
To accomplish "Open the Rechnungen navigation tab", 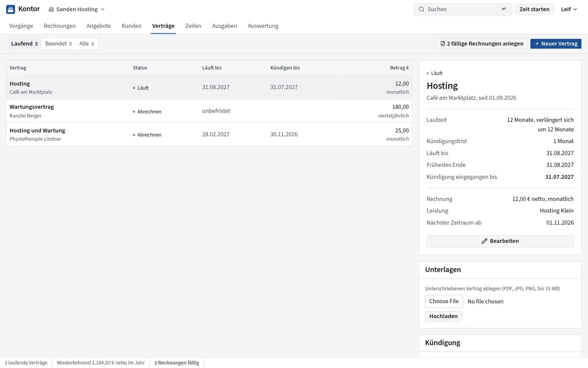I will (60, 26).
